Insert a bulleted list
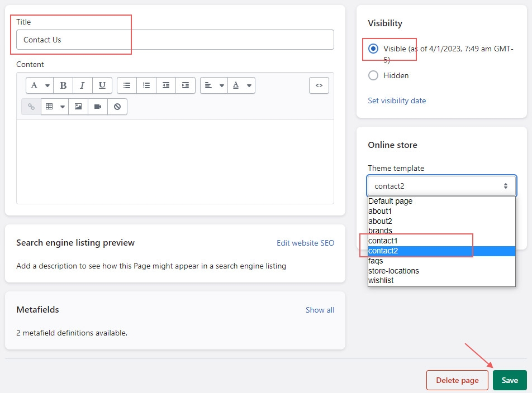The image size is (532, 393). pyautogui.click(x=127, y=85)
